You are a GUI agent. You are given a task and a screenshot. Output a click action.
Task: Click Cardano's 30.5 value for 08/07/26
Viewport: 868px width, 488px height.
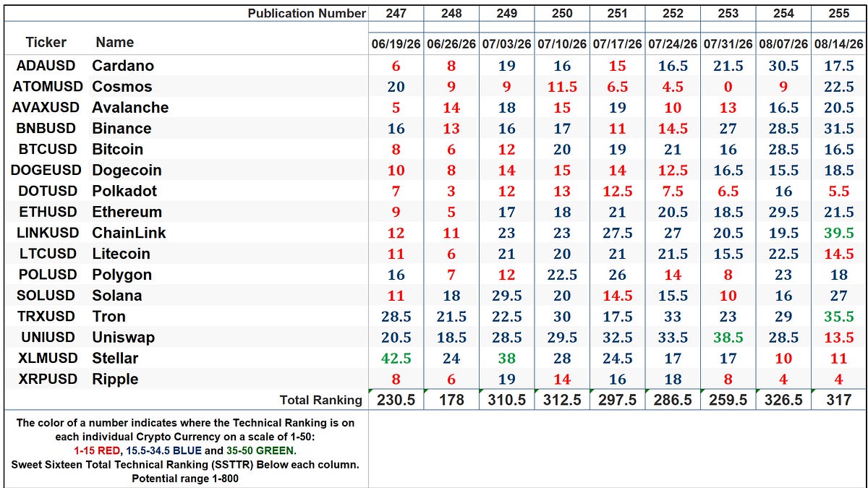(783, 66)
